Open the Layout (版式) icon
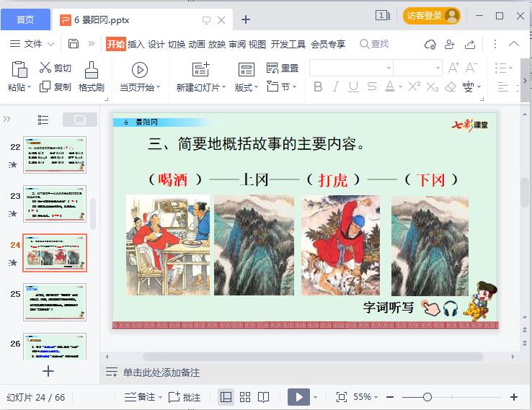Viewport: 532px width, 410px height. 247,69
